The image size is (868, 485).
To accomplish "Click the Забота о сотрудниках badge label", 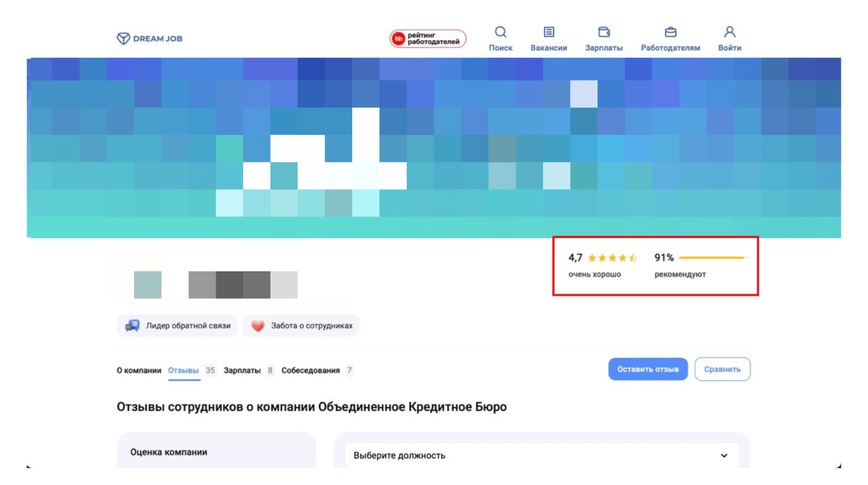I will (x=311, y=326).
